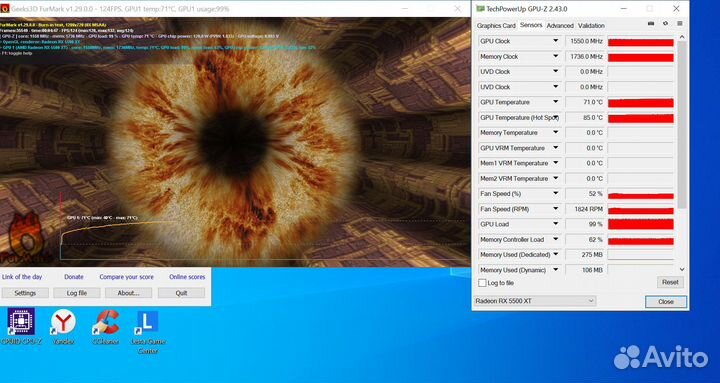Screen dimensions: 720x383
Task: Switch to the Graphics Card tab
Action: [496, 26]
